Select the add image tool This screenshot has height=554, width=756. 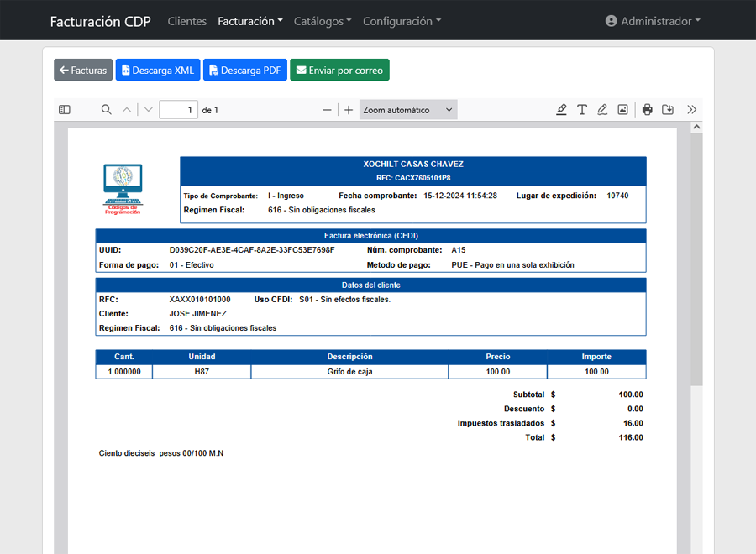(x=622, y=110)
